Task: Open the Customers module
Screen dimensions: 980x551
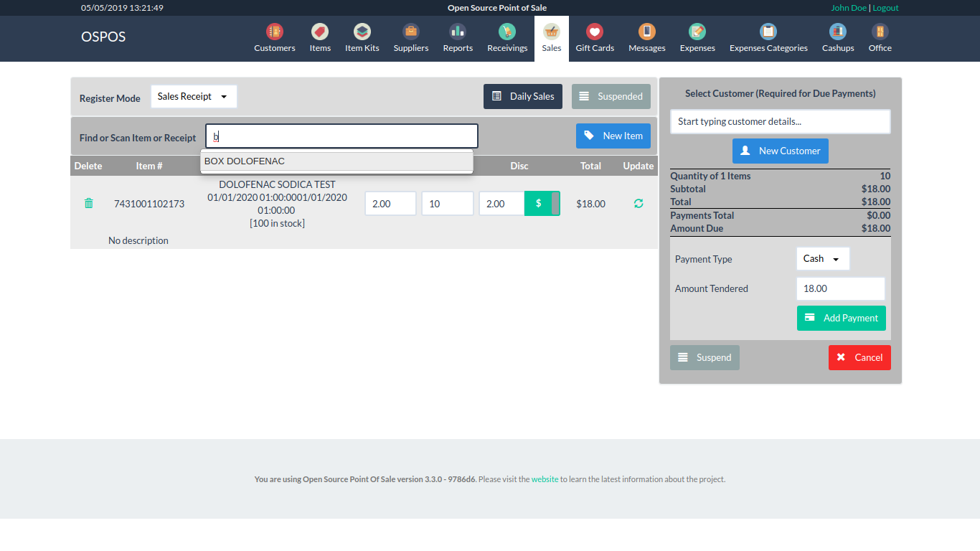Action: 274,37
